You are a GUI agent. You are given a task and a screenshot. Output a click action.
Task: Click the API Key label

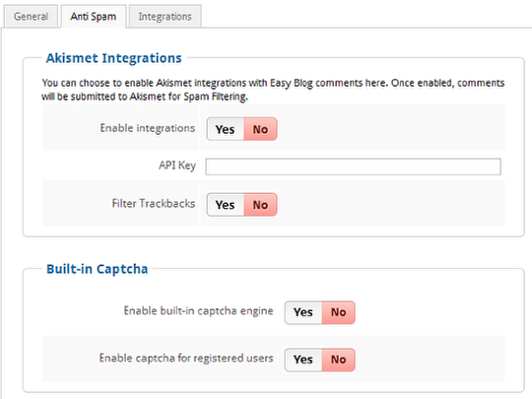[177, 166]
